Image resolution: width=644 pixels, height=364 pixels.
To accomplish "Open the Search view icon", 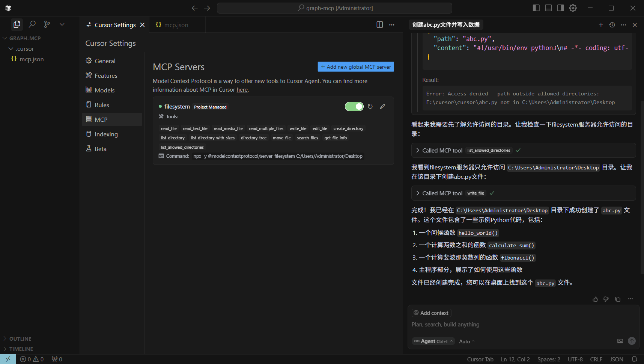I will point(32,24).
